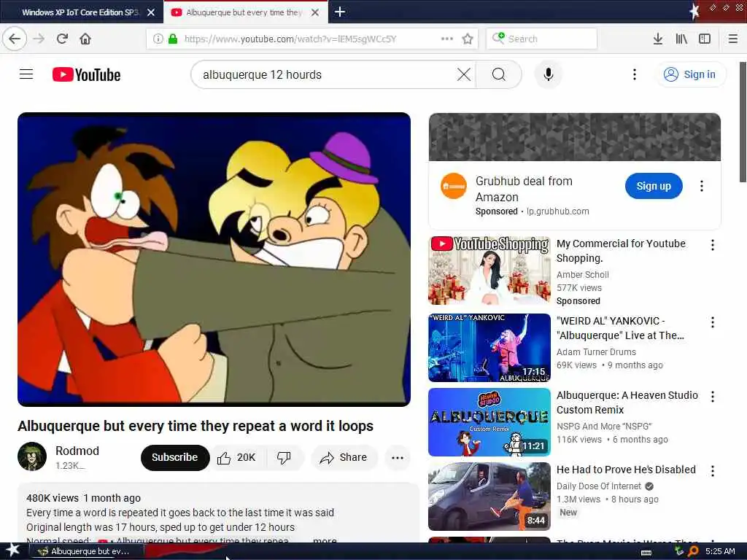This screenshot has width=747, height=560.
Task: Open options for My Commercial for Youtube Shopping
Action: pos(712,245)
